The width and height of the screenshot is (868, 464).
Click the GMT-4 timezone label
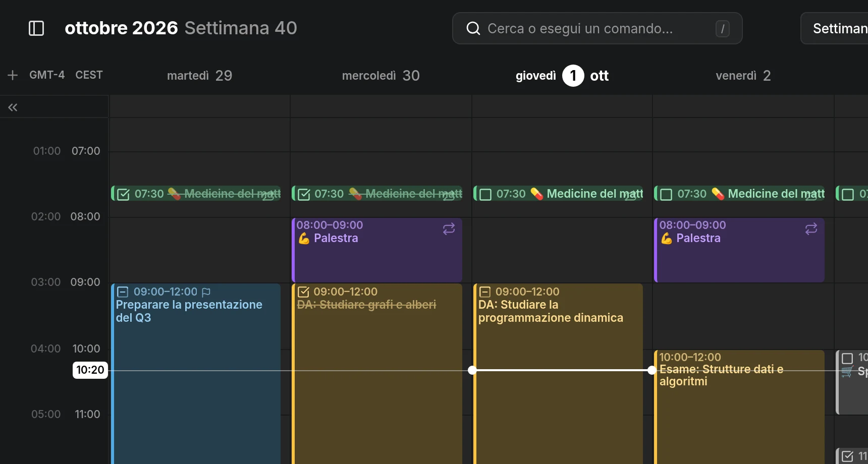(47, 75)
